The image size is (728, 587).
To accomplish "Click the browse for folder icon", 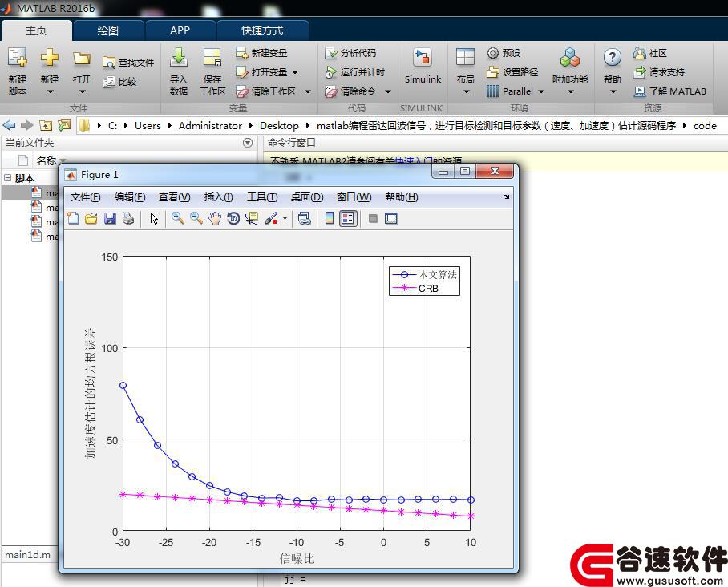I will click(63, 125).
